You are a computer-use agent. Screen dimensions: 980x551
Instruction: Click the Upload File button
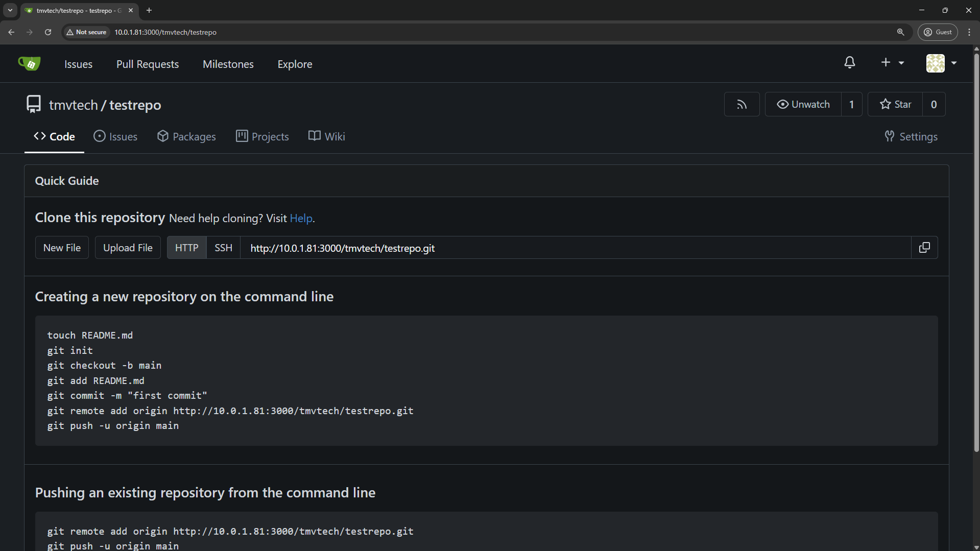pyautogui.click(x=128, y=248)
